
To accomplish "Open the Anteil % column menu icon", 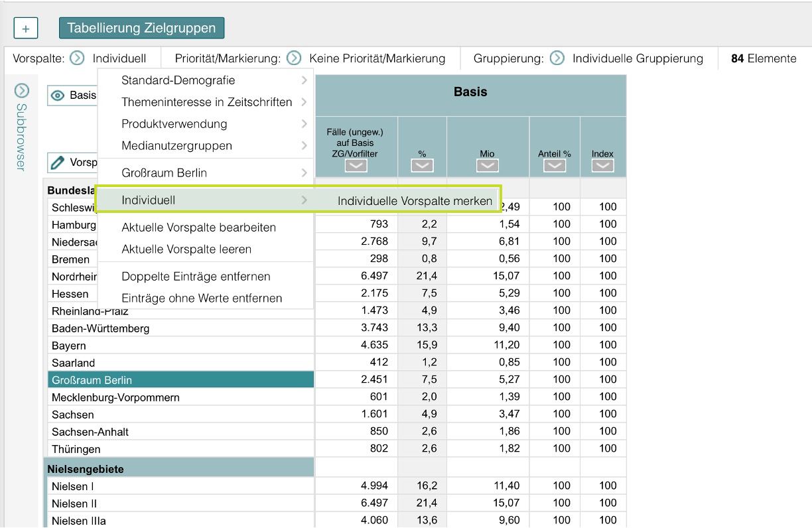I will (x=554, y=166).
